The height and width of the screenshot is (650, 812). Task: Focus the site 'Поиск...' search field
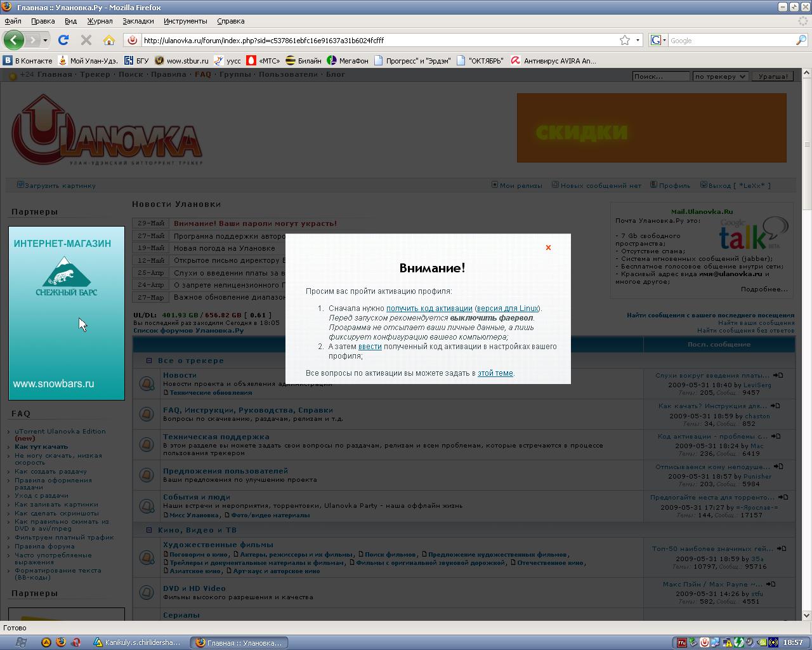[660, 76]
